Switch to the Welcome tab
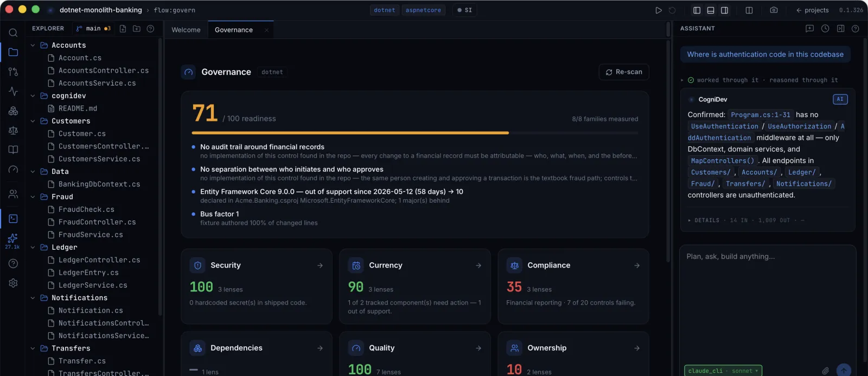This screenshot has width=868, height=376. pyautogui.click(x=186, y=30)
